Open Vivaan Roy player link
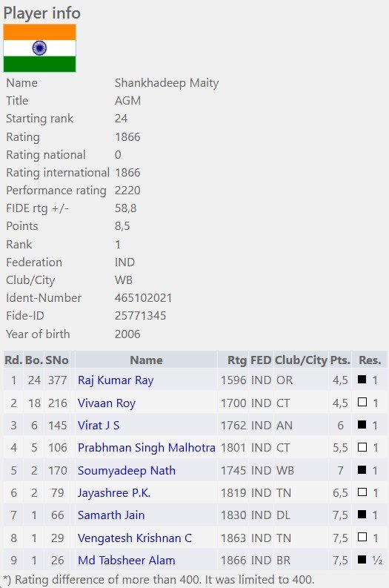389x588 pixels. pos(107,403)
